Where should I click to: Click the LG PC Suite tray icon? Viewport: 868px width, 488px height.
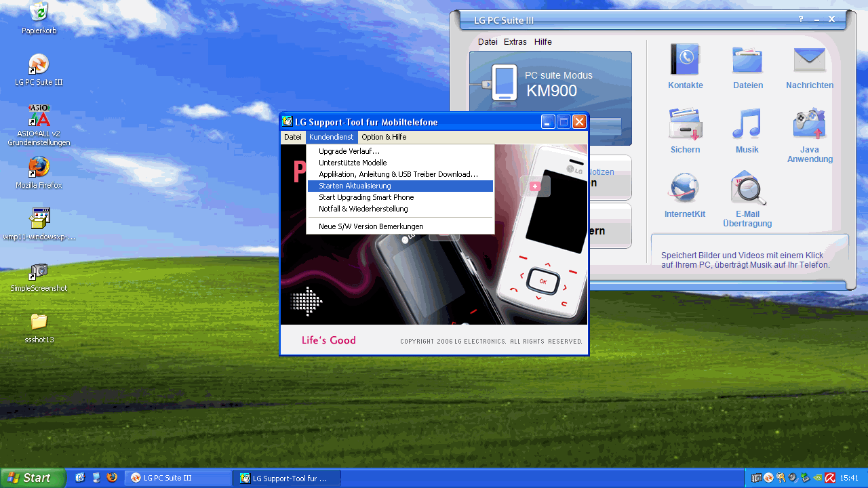point(769,478)
